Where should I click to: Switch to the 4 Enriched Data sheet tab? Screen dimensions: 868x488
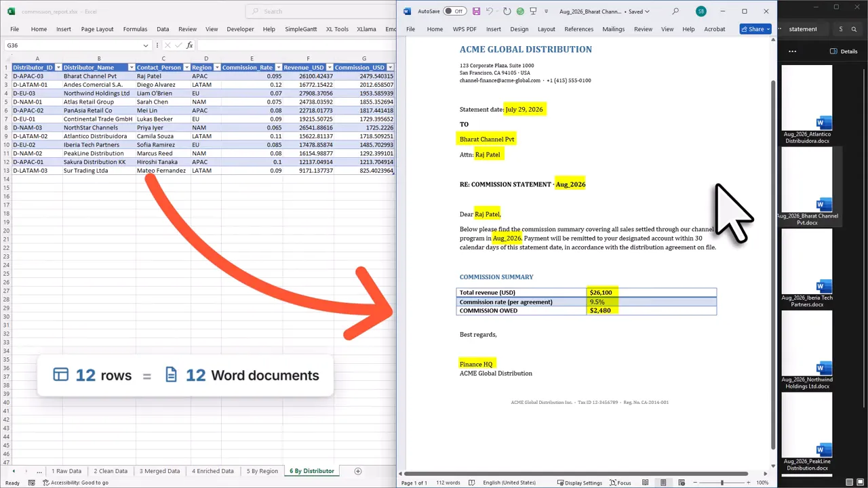[x=212, y=471]
